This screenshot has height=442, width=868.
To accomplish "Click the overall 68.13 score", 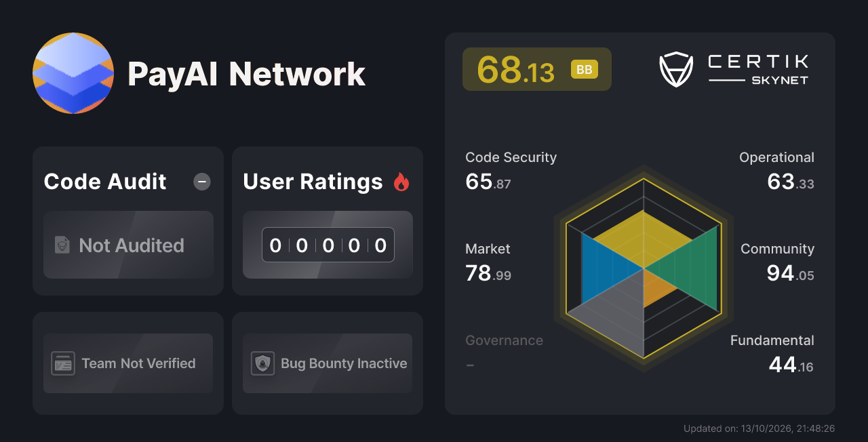I will [515, 69].
